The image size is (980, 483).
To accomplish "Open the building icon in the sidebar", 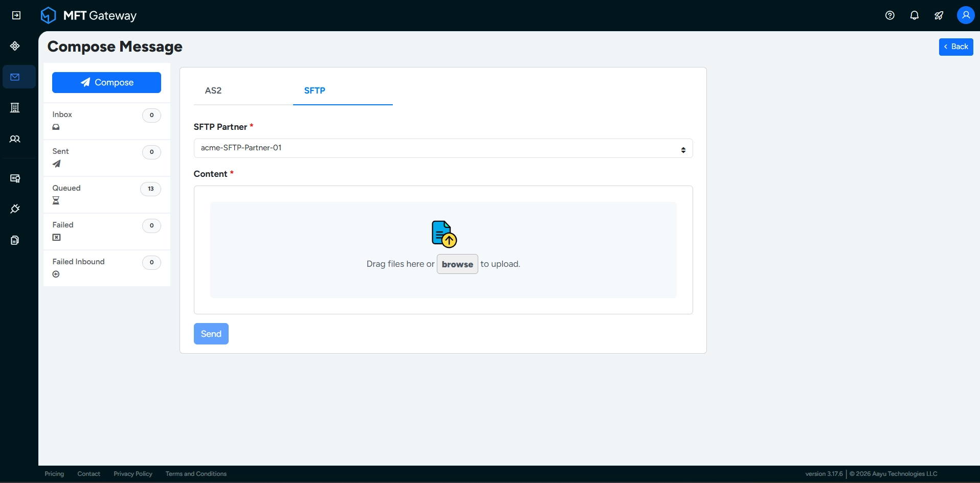I will coord(15,108).
